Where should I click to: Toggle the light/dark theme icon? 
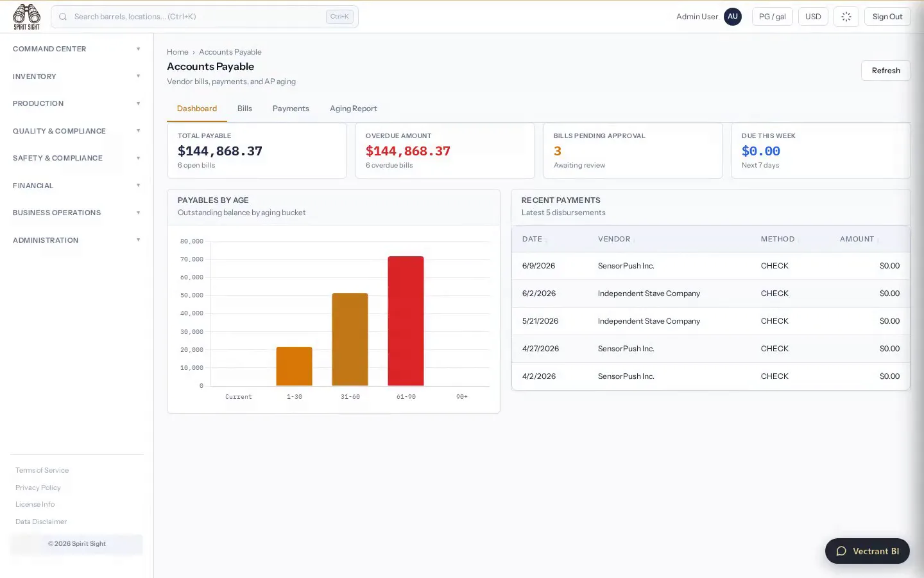846,17
